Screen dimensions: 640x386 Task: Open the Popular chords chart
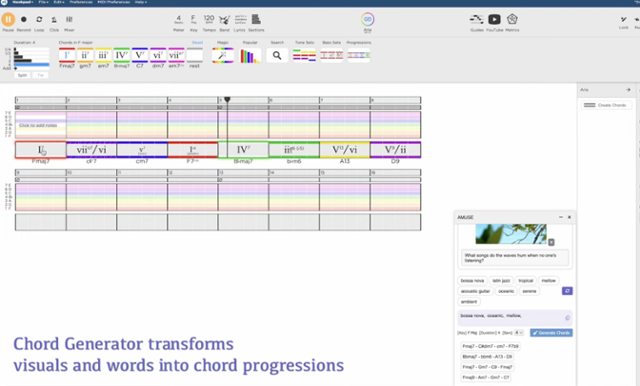(x=250, y=55)
